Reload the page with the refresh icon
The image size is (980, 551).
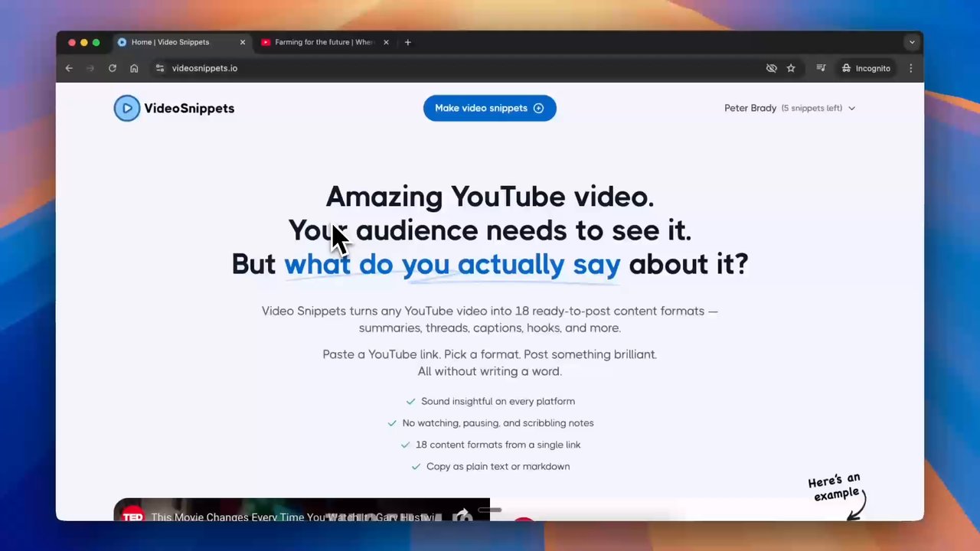click(113, 68)
